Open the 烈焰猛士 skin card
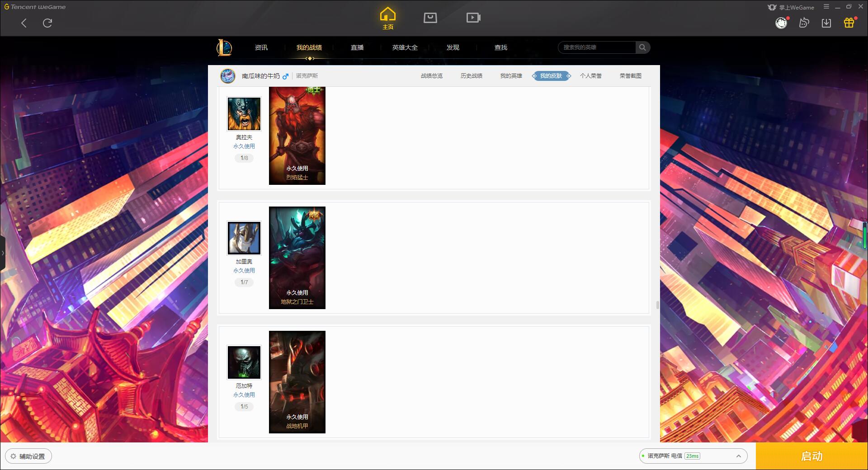 (297, 136)
